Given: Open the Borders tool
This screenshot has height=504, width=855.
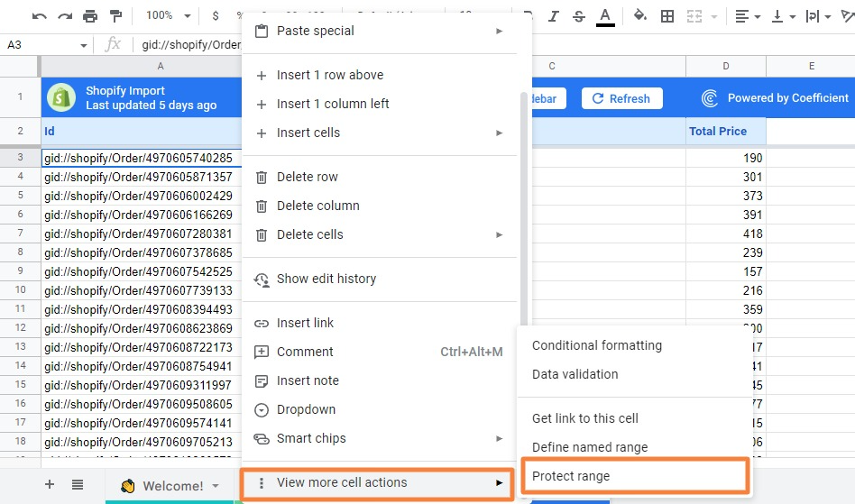Looking at the screenshot, I should (x=667, y=16).
